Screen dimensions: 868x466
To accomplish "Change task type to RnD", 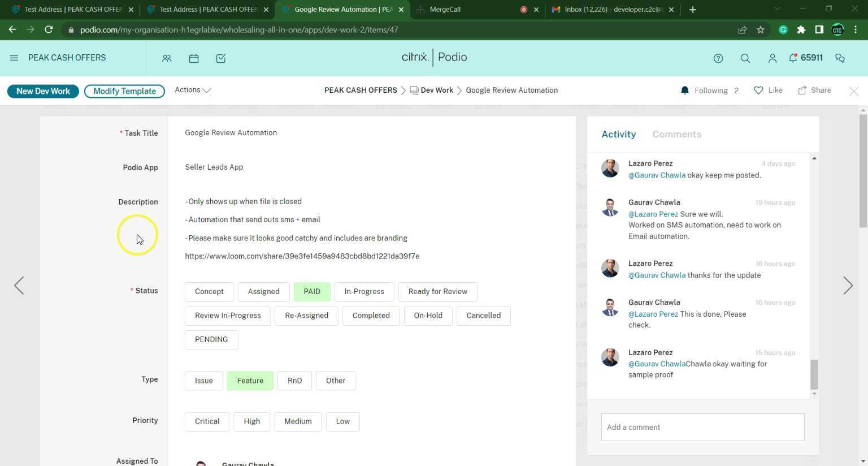I will (x=294, y=380).
